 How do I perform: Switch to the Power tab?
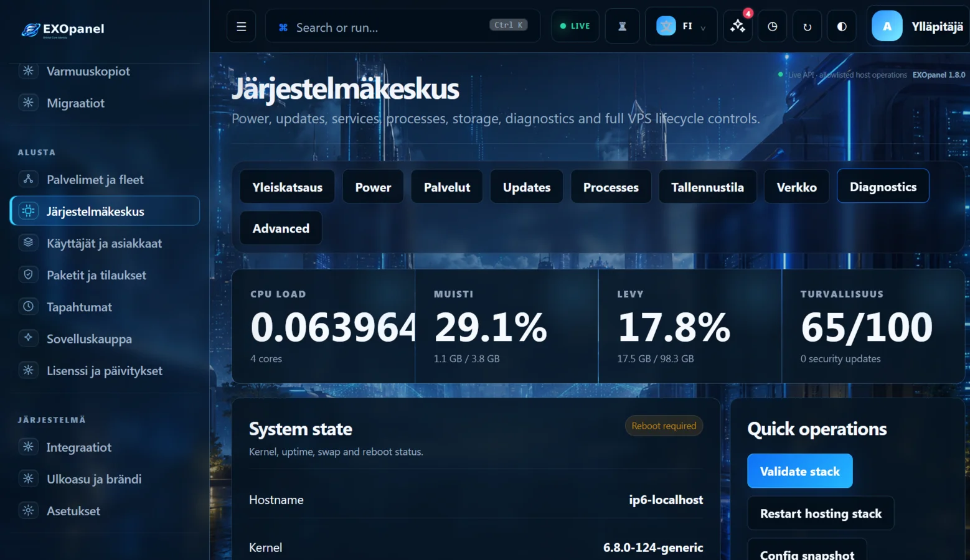pos(373,187)
